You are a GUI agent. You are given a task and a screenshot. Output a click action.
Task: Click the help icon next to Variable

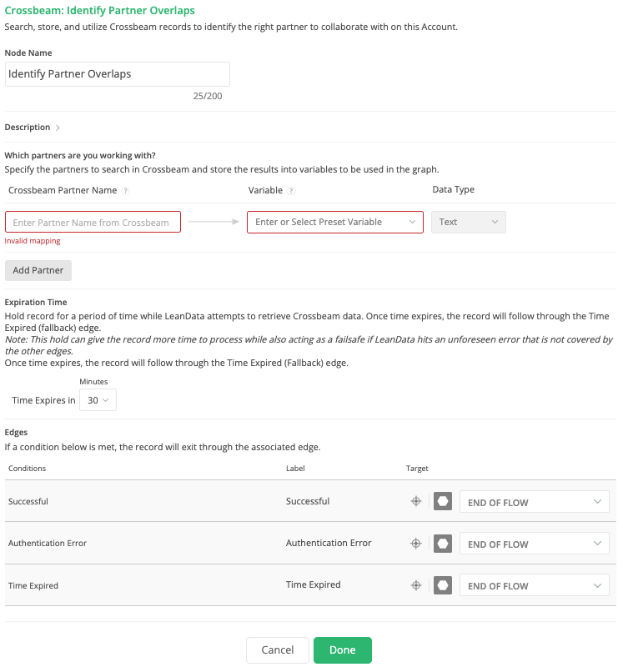click(x=291, y=191)
